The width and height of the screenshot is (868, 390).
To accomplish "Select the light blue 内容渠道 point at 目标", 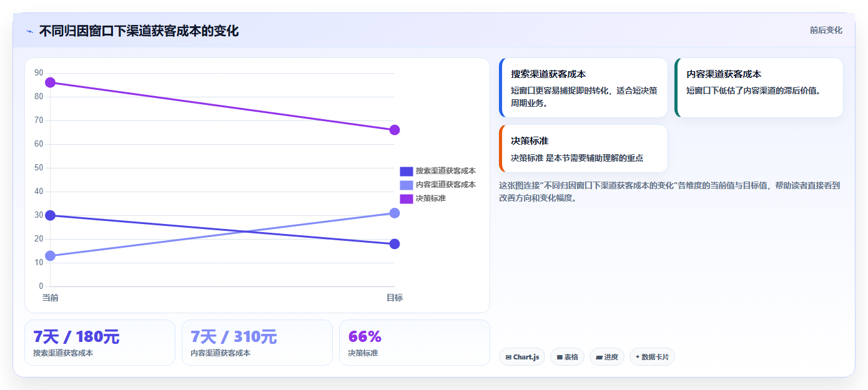I will 395,213.
